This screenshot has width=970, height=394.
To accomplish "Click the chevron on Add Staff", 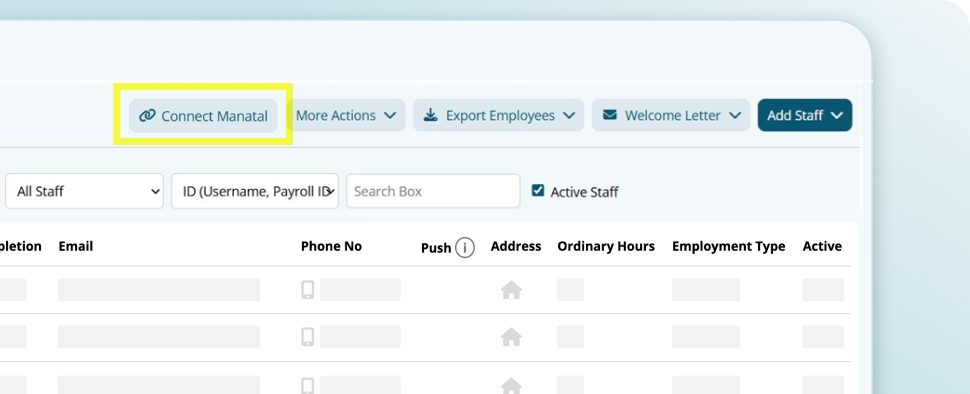I will point(837,116).
